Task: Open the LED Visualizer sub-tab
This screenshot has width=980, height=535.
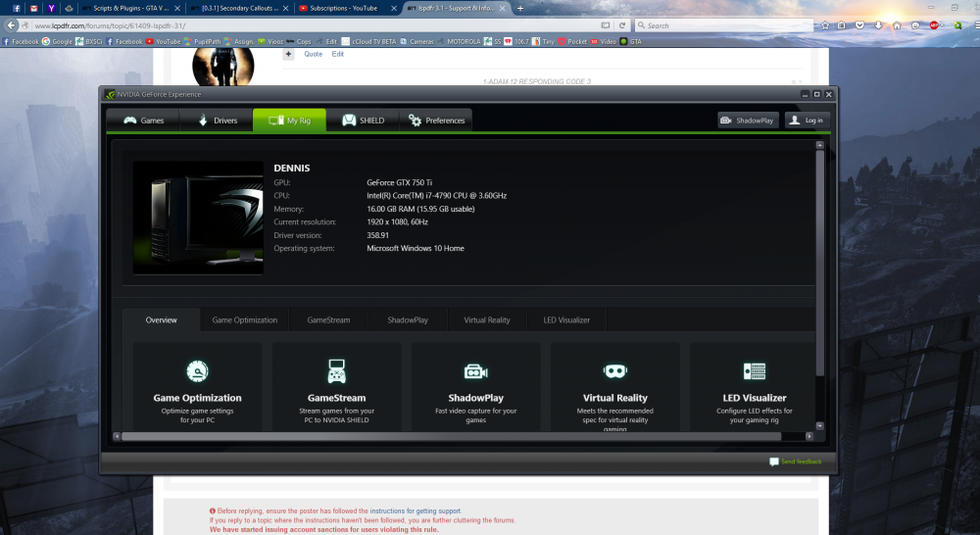Action: pos(566,319)
